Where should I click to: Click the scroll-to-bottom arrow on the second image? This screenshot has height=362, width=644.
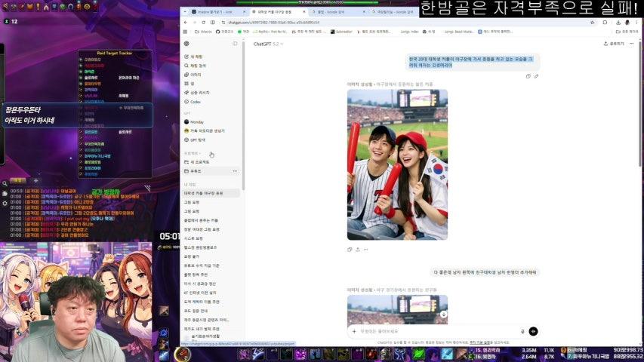click(x=442, y=313)
